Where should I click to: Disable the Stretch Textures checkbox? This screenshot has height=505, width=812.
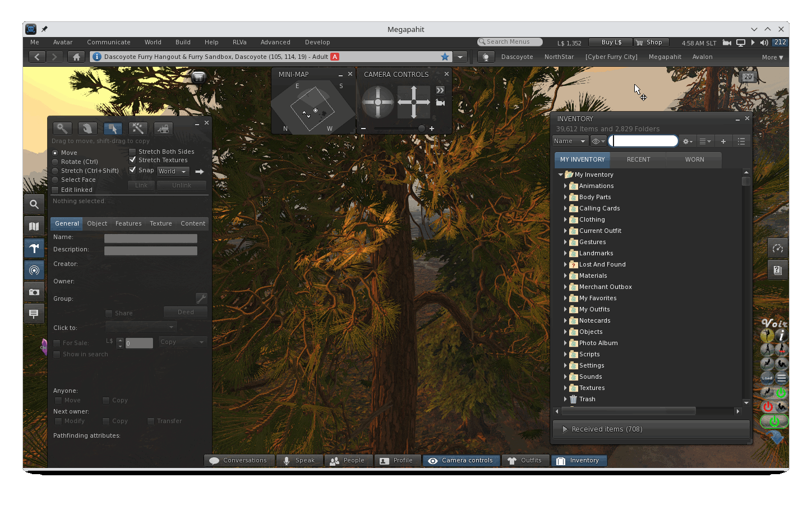pos(132,160)
